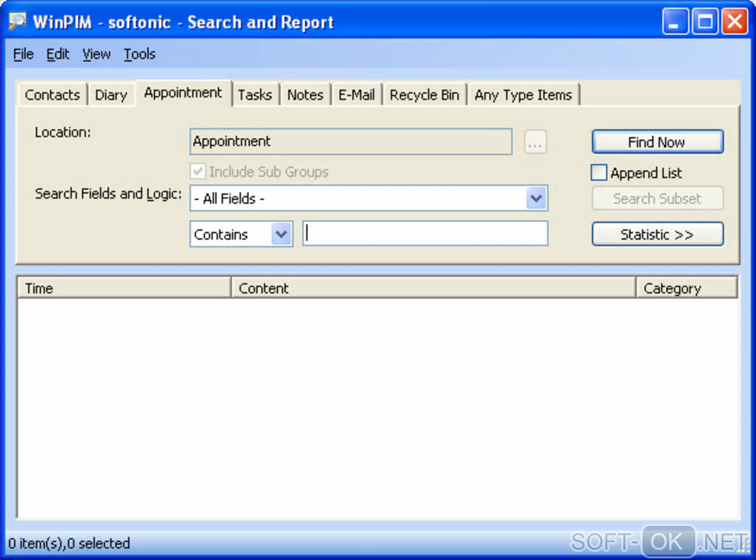The width and height of the screenshot is (756, 560).
Task: Switch to the Recycle Bin tab
Action: click(x=424, y=95)
